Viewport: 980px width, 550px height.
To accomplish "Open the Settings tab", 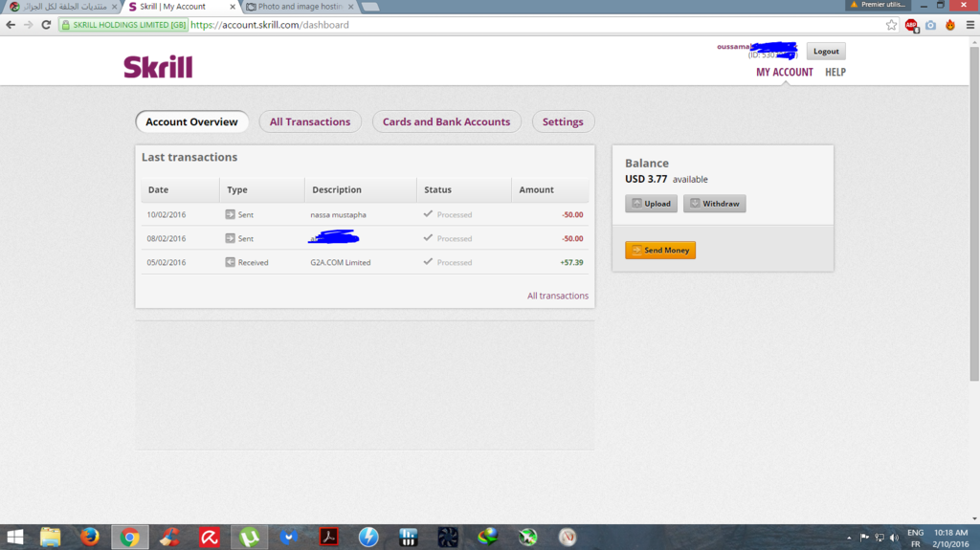I will [x=563, y=121].
